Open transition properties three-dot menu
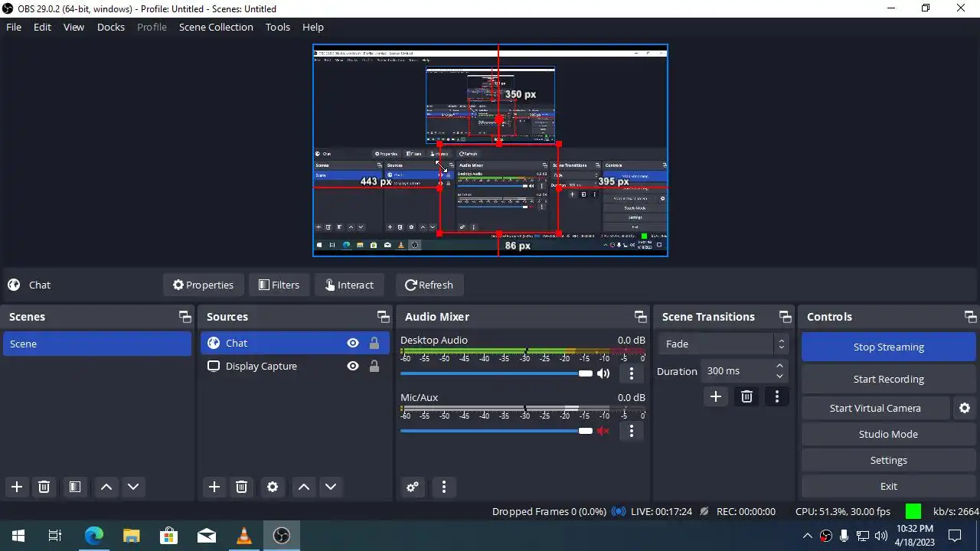The image size is (980, 551). click(777, 396)
